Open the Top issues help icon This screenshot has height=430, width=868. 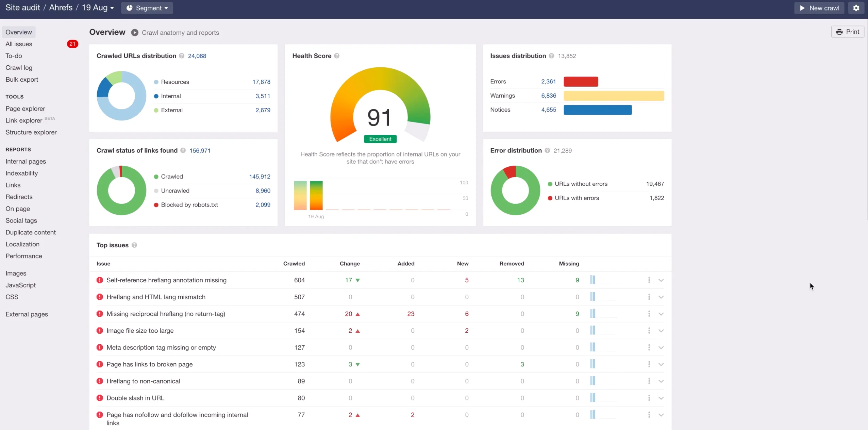click(134, 245)
